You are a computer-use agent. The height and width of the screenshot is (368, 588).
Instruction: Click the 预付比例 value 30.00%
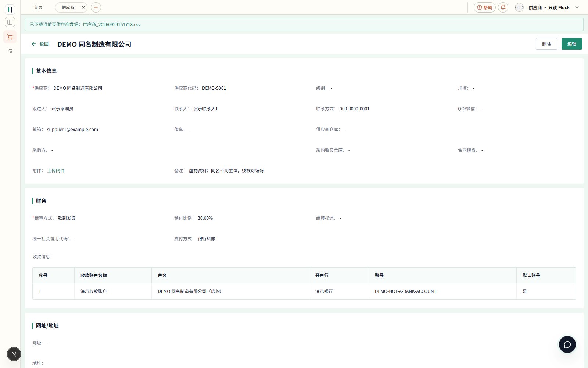tap(205, 218)
